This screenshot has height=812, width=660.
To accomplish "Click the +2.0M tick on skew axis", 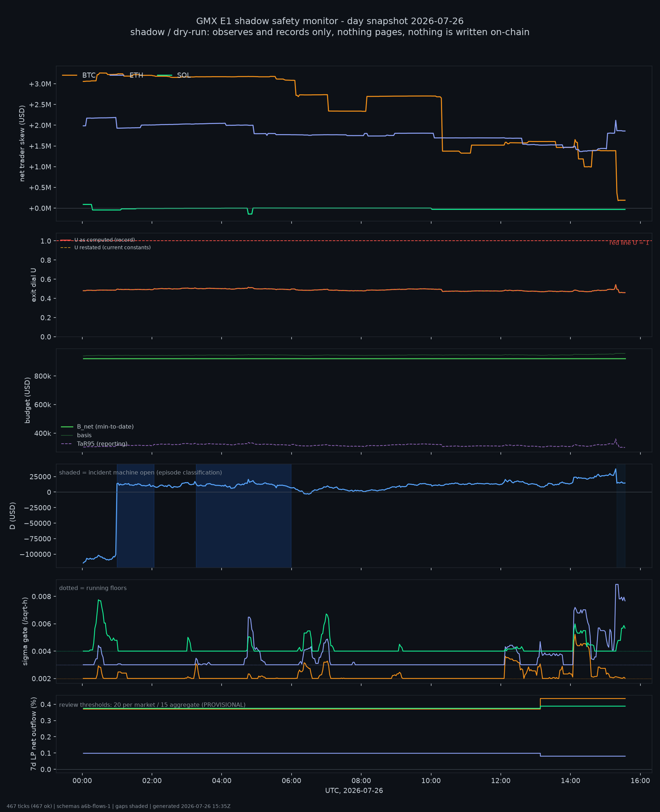I will click(40, 125).
